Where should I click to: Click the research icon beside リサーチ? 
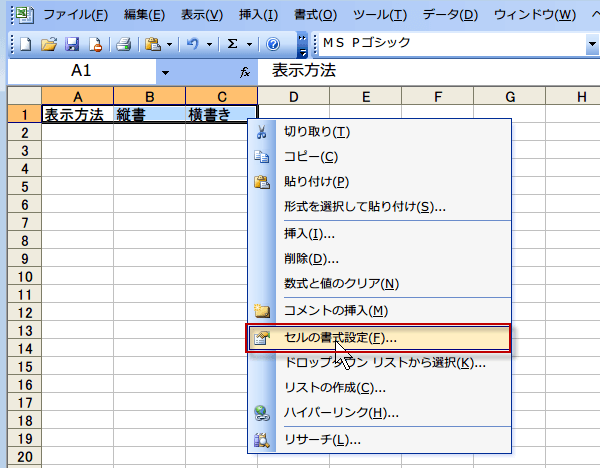point(262,440)
